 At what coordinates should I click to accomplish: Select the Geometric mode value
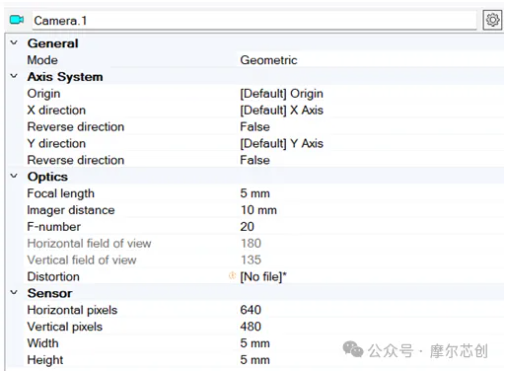click(x=268, y=60)
